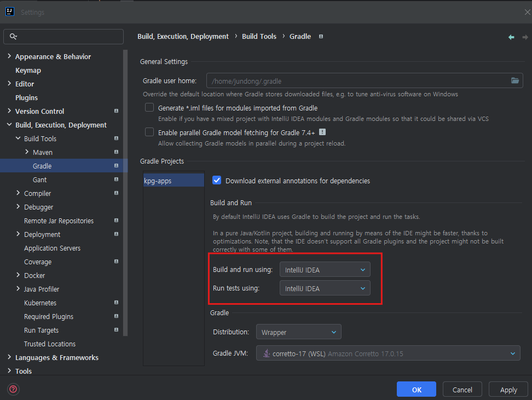
Task: Confirm settings with OK button
Action: 417,390
